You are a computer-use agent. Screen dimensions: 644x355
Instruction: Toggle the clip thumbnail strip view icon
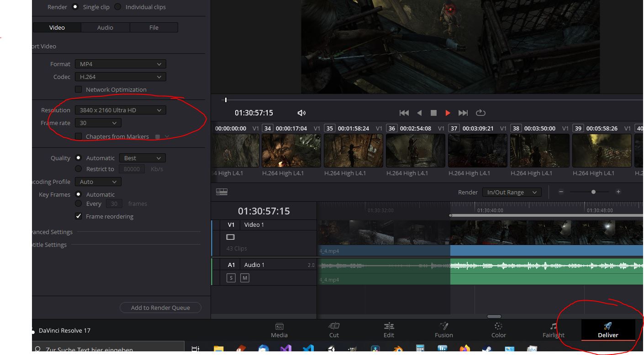222,192
